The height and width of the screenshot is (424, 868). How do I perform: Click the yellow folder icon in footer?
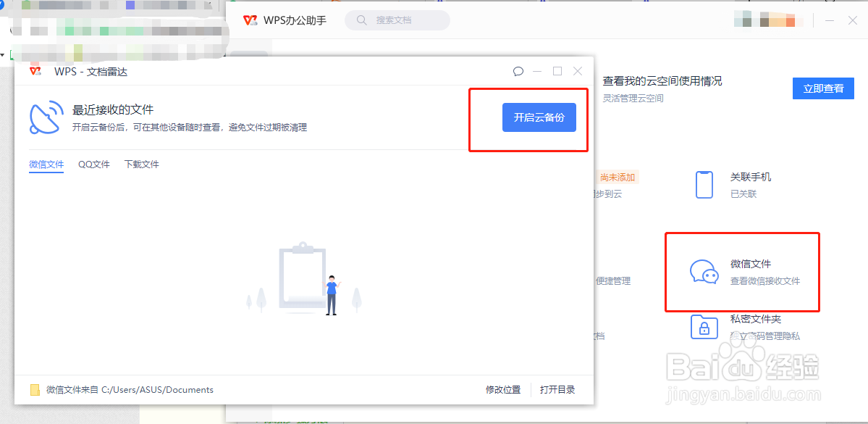(x=35, y=390)
